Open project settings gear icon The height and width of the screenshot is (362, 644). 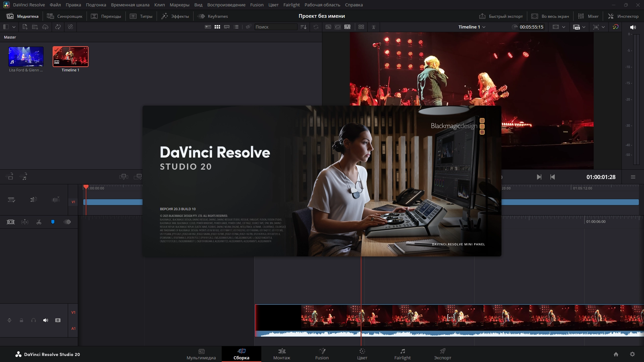click(x=632, y=354)
